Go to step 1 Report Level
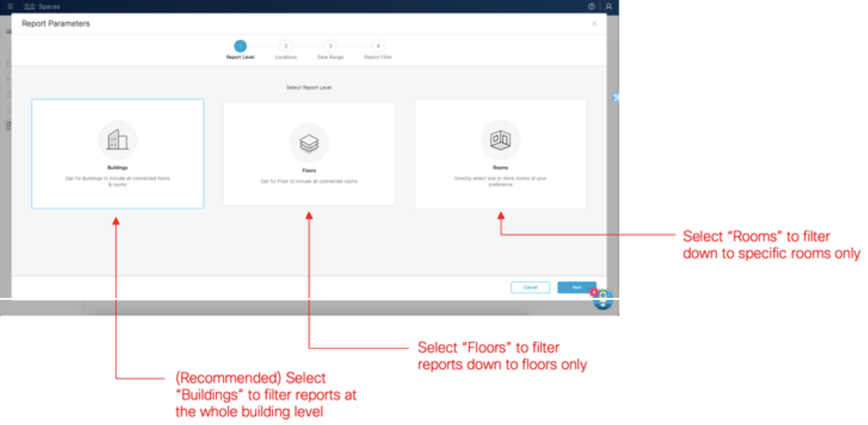The width and height of the screenshot is (868, 425). (x=241, y=46)
